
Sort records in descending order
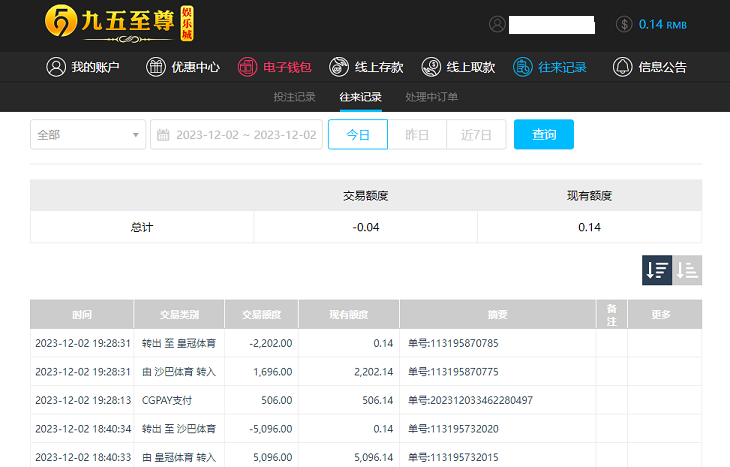pos(657,269)
